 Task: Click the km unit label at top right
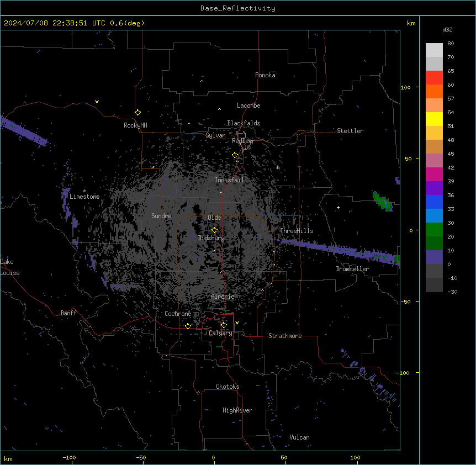pos(411,23)
